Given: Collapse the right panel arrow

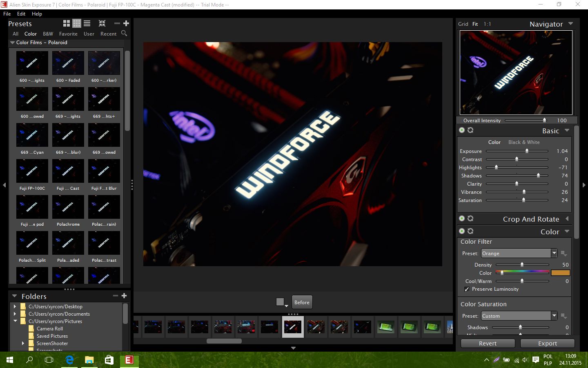Looking at the screenshot, I should (584, 185).
